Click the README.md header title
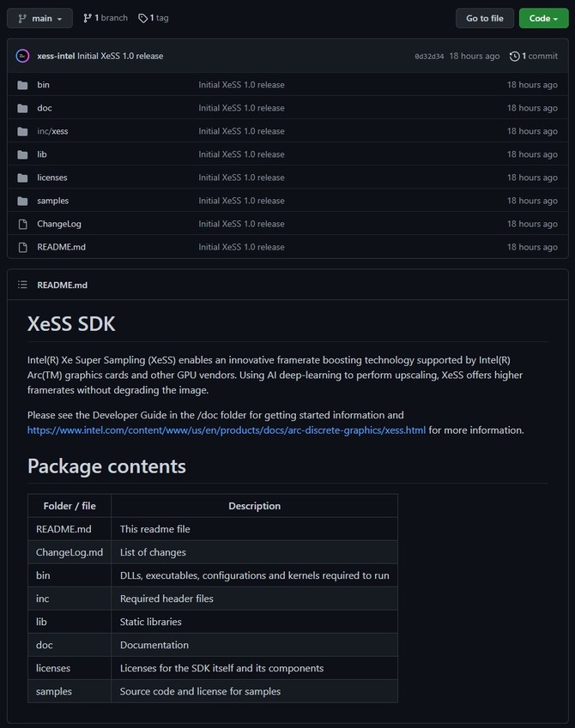The image size is (575, 728). (63, 285)
